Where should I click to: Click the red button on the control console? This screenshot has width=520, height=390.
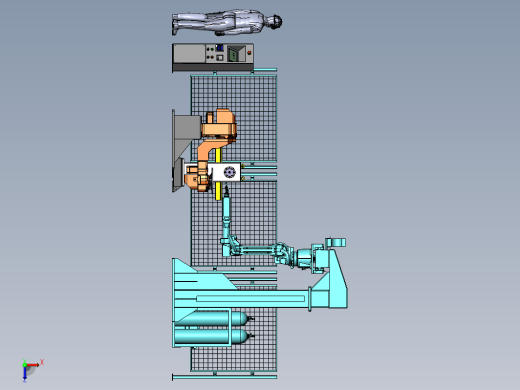click(x=249, y=53)
